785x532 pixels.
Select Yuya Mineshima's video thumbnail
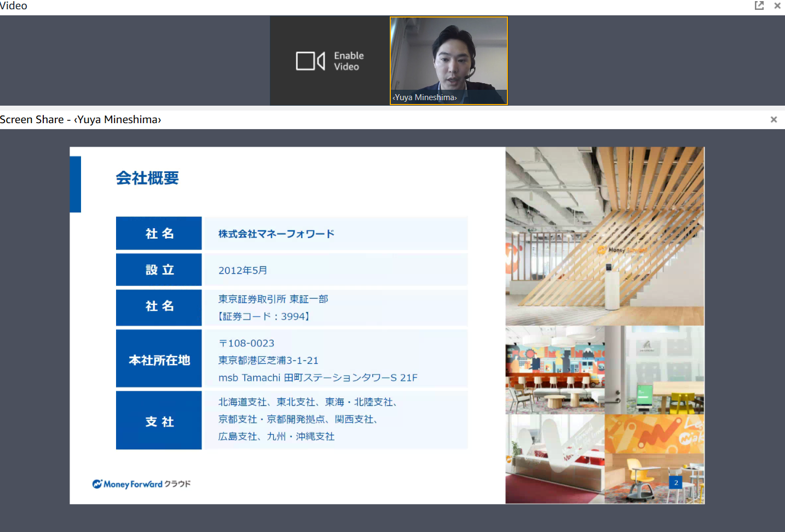click(x=449, y=60)
